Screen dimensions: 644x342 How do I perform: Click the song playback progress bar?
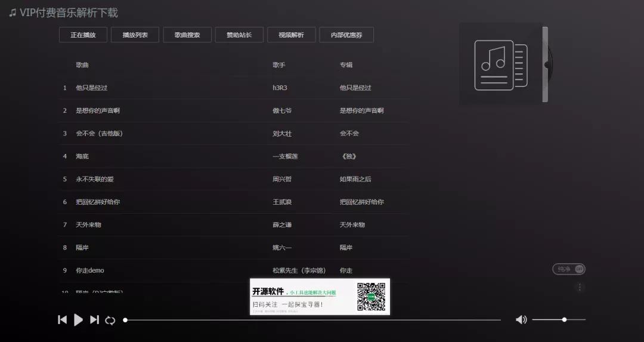(x=312, y=320)
